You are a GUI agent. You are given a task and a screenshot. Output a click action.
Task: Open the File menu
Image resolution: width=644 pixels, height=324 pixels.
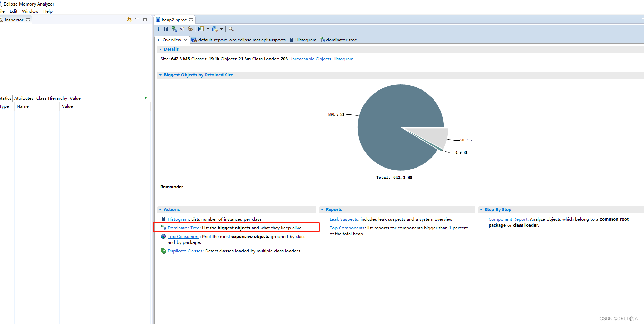click(2, 11)
